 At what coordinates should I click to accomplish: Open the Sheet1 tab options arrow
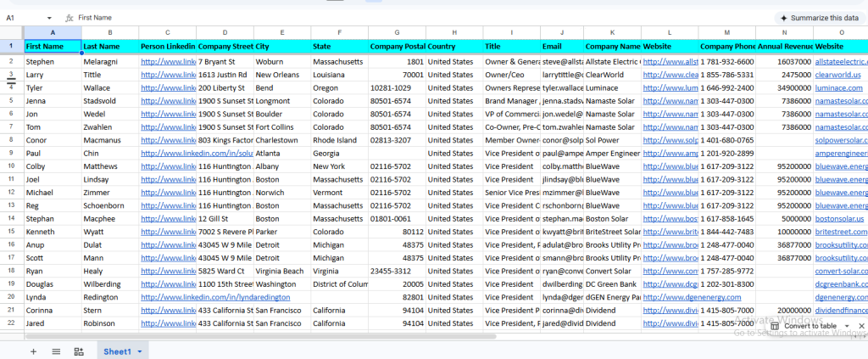point(140,351)
